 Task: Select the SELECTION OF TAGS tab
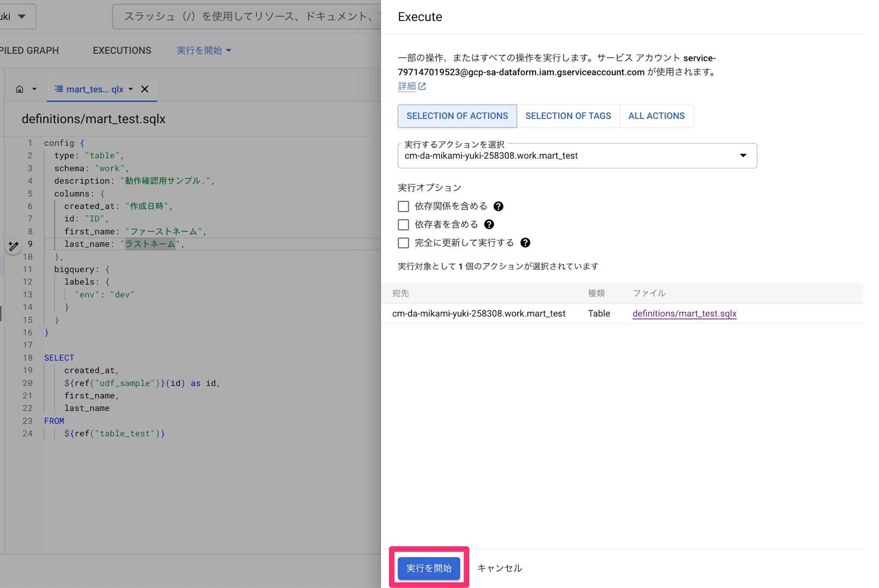pos(568,116)
